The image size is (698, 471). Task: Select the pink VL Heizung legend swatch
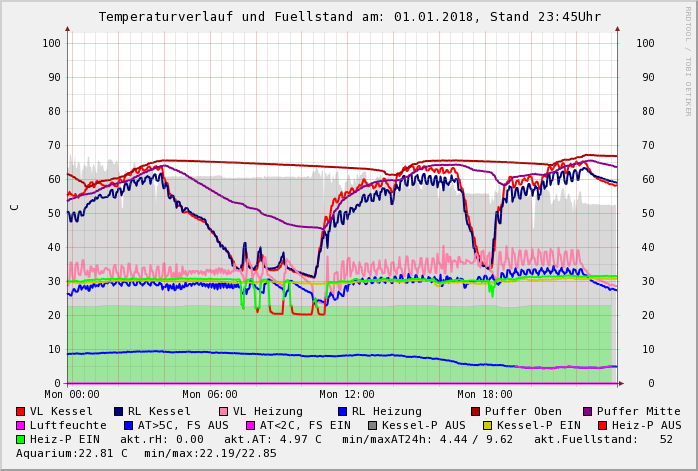224,411
